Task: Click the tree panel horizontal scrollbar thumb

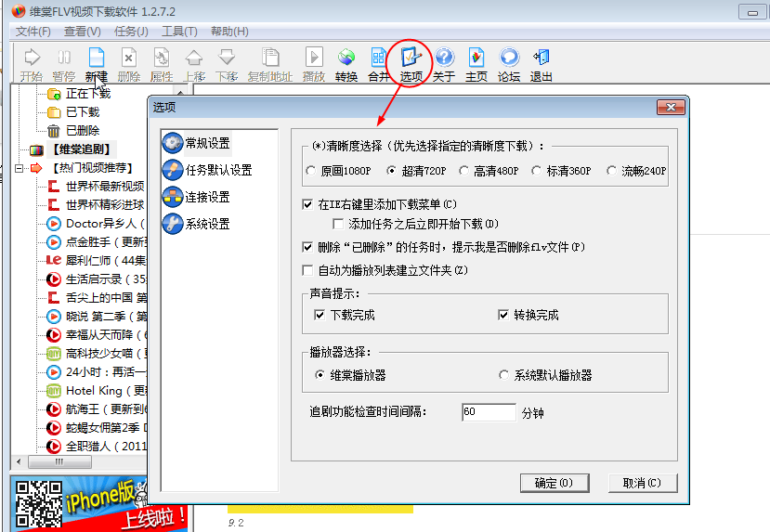Action: point(59,461)
